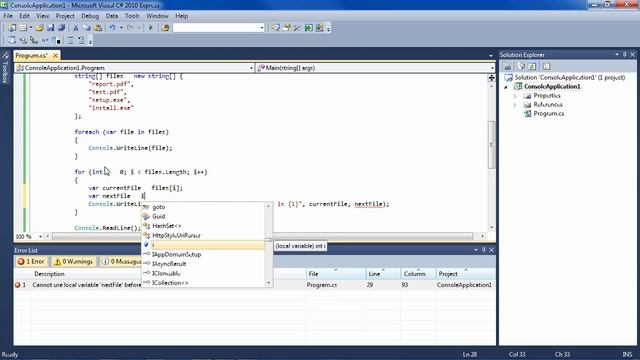This screenshot has height=360, width=640.
Task: Click View Code icon in Solution Explorer toolbar
Action: pos(547,66)
